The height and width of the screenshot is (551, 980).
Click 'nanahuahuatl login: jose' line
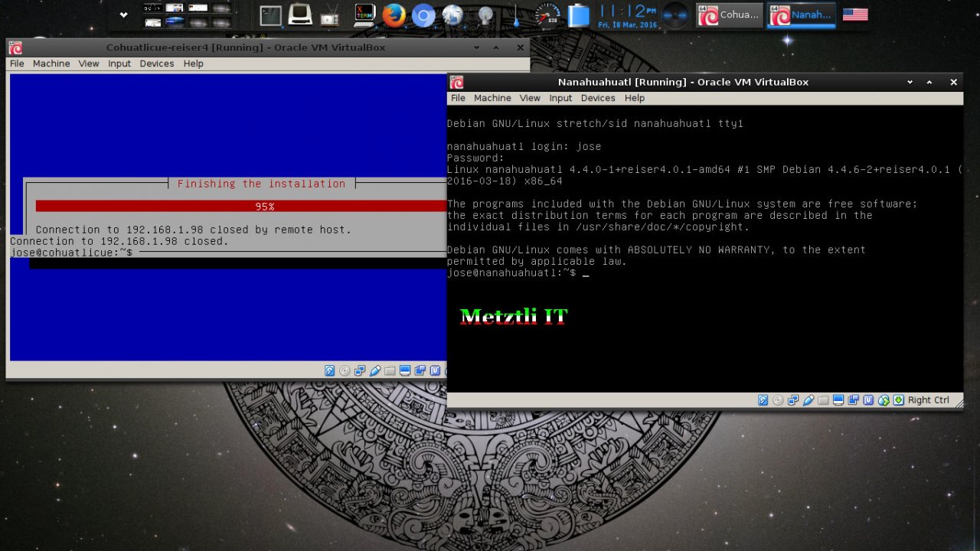pos(524,146)
